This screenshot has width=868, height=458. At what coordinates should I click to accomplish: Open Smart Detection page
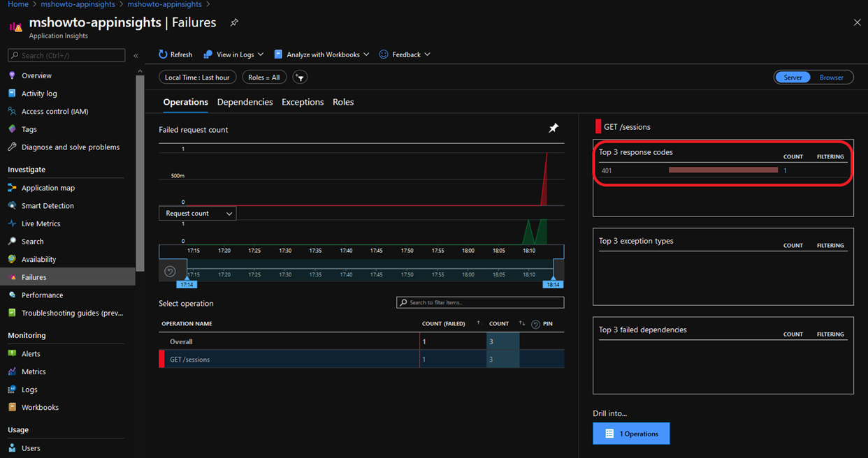48,206
